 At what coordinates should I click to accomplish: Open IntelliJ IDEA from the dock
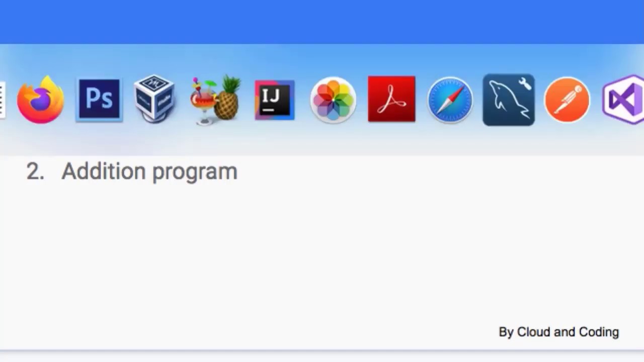click(x=274, y=100)
